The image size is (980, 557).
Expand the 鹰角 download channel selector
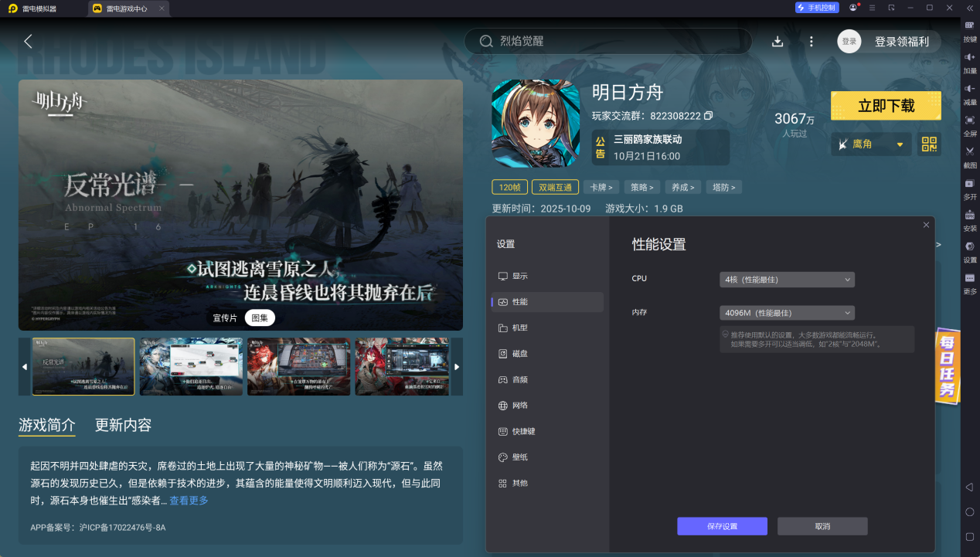click(871, 144)
